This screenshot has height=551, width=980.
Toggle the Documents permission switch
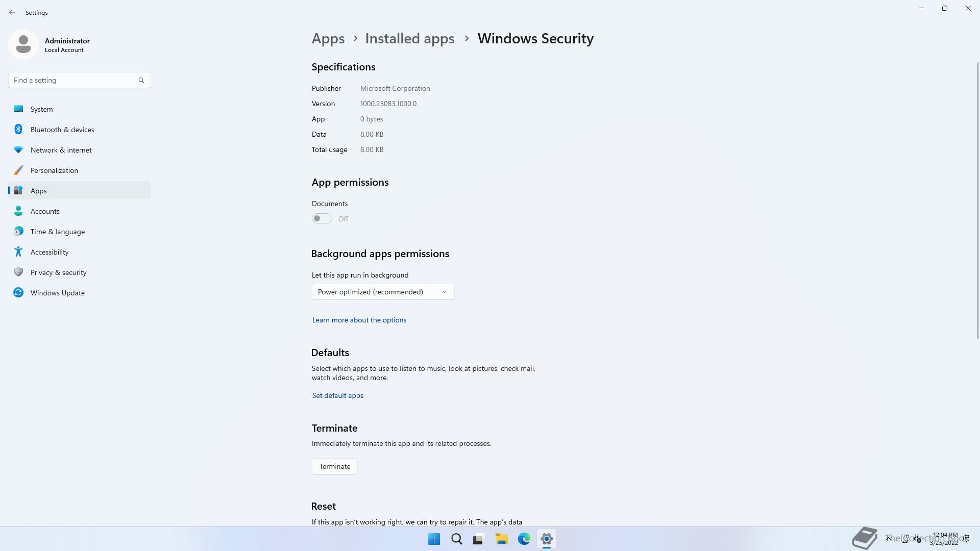[322, 219]
